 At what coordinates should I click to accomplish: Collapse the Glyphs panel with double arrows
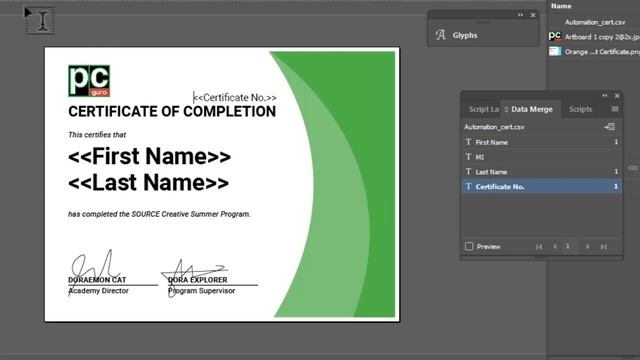(520, 15)
